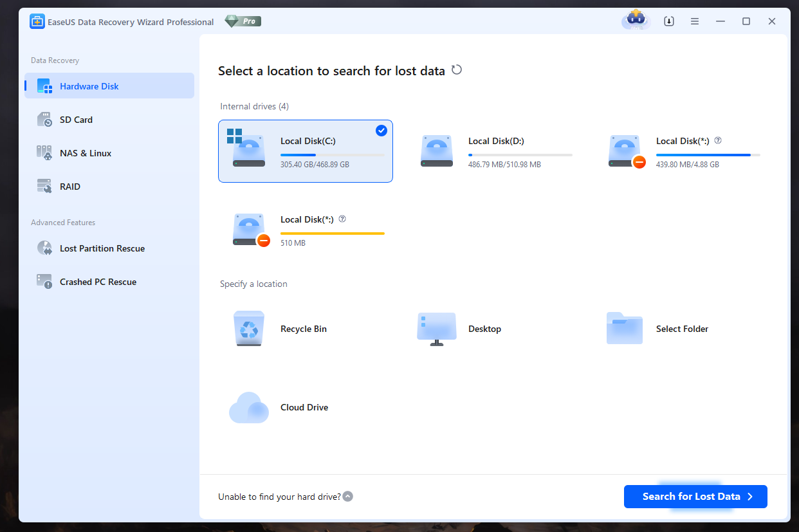The image size is (799, 532).
Task: Click the Recycle Bin icon
Action: [249, 329]
